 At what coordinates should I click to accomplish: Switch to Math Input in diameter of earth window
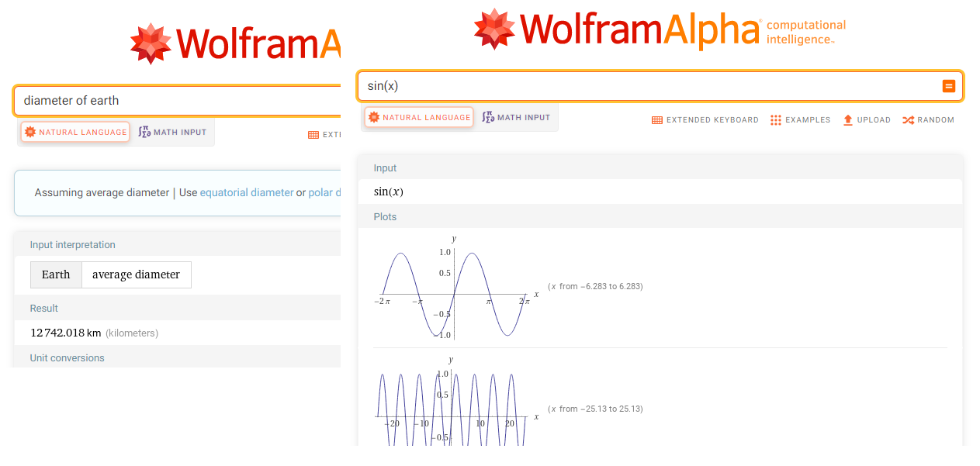(x=172, y=133)
